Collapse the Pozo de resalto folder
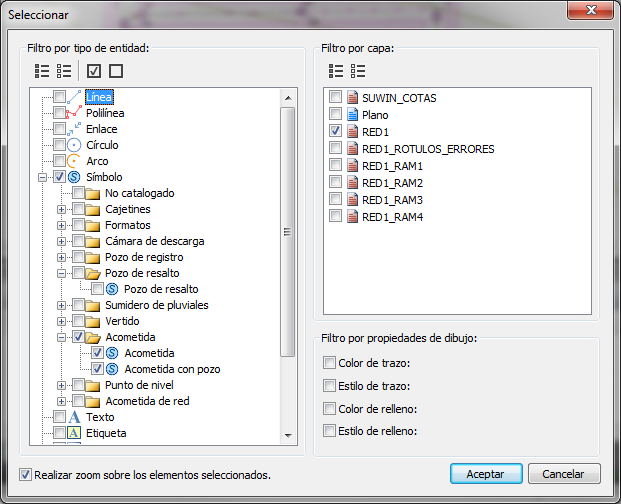Viewport: 621px width, 504px height. click(x=61, y=274)
